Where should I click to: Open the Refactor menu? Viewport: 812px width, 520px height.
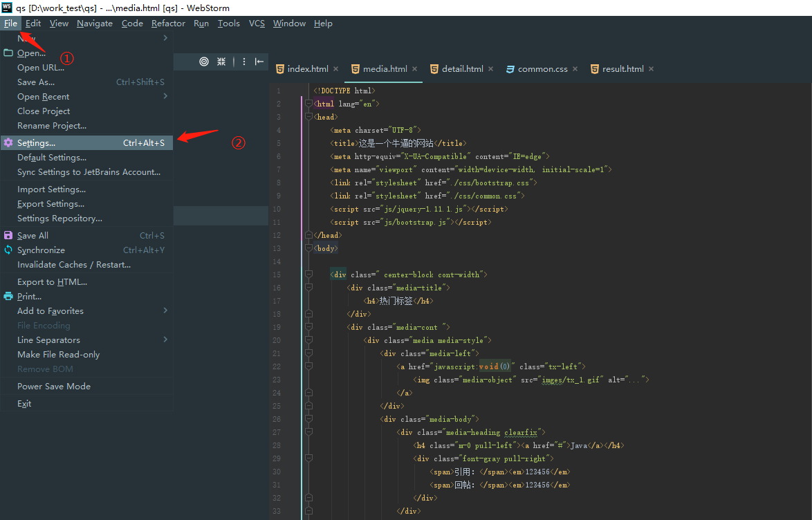click(168, 24)
